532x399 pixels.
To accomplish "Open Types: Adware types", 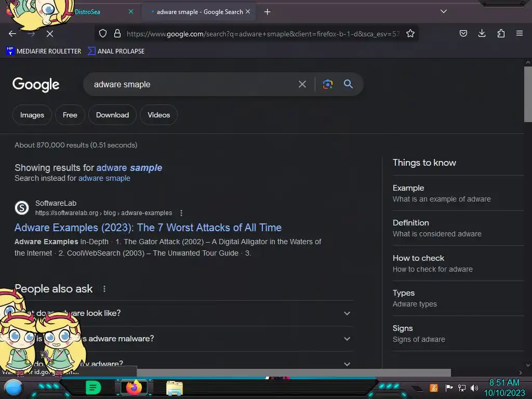I will (458, 299).
